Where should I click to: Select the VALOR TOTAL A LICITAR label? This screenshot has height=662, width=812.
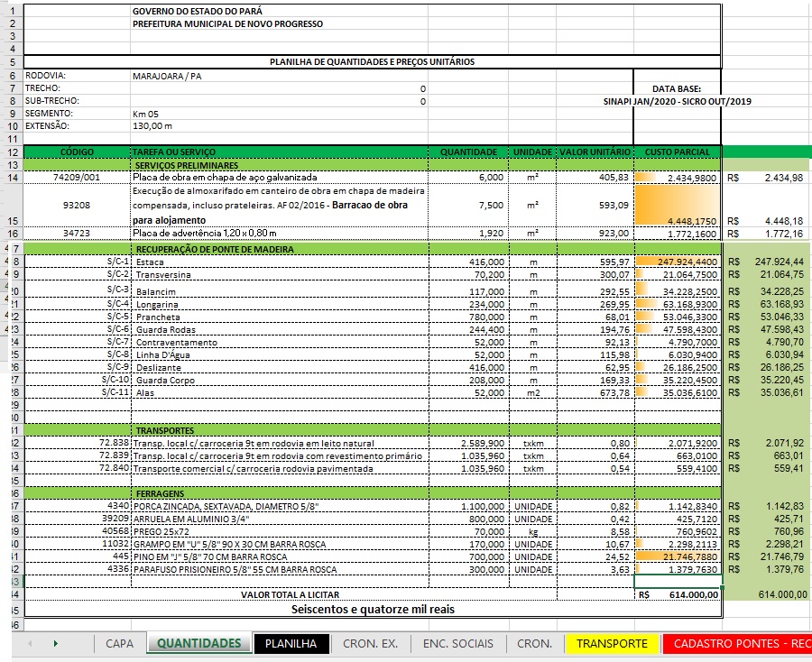[290, 594]
